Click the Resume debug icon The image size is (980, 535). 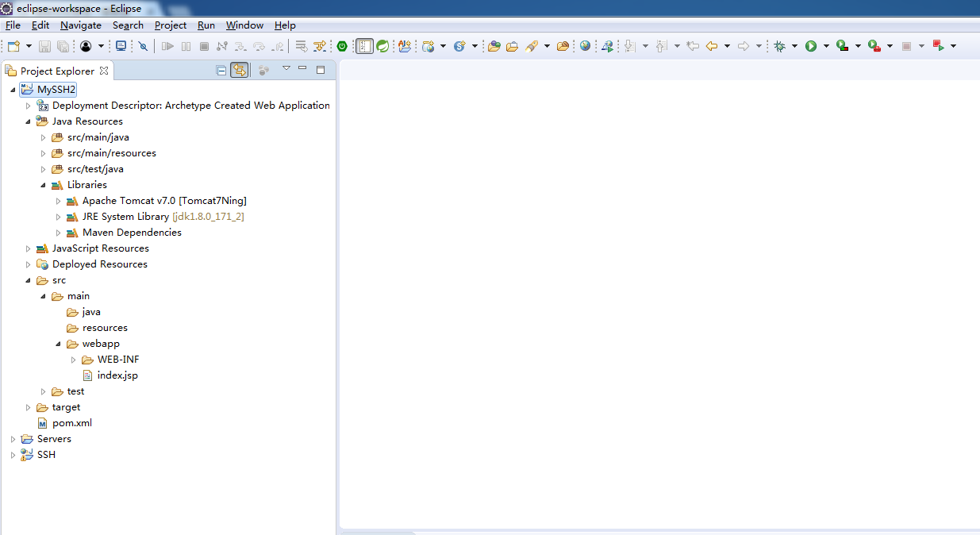coord(167,46)
